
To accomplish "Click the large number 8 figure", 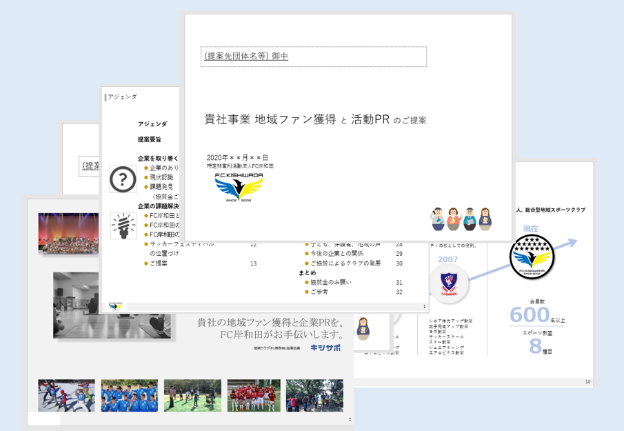I will [535, 346].
